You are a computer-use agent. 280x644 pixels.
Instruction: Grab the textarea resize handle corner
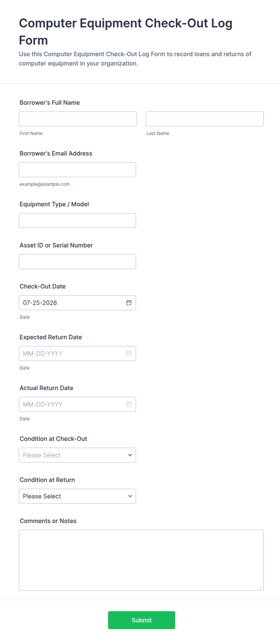(261, 588)
